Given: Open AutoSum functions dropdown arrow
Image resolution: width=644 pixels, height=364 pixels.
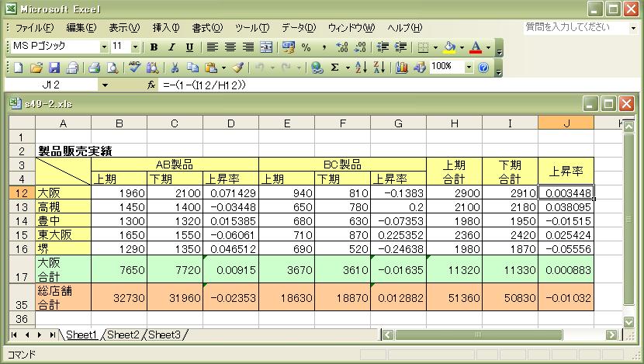Looking at the screenshot, I should pyautogui.click(x=348, y=67).
